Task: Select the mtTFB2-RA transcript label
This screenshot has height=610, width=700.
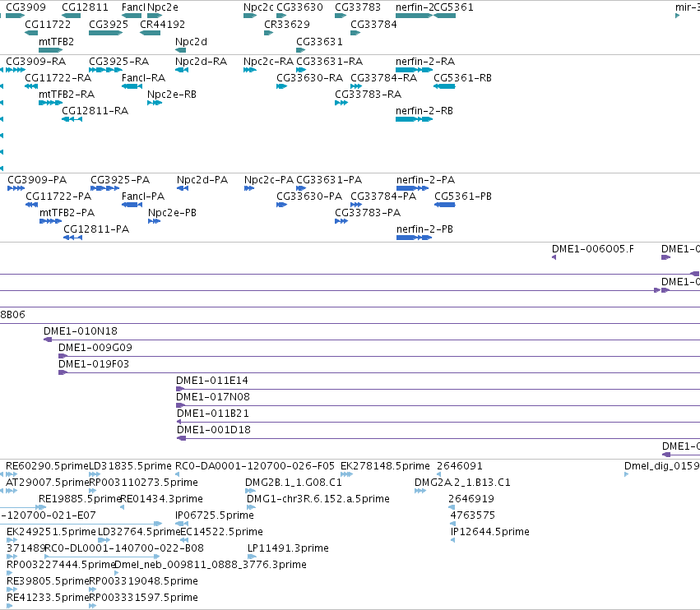Action: click(x=67, y=95)
